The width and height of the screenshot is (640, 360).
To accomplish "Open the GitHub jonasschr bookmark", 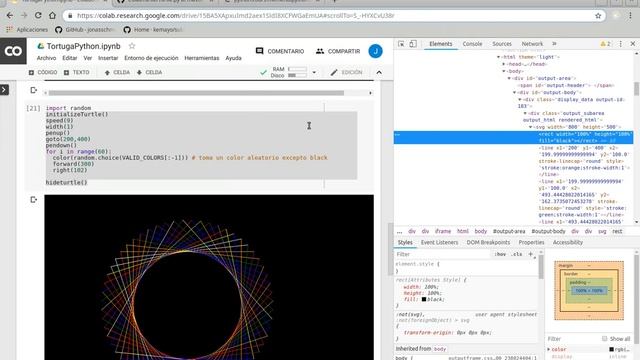I will pos(85,30).
